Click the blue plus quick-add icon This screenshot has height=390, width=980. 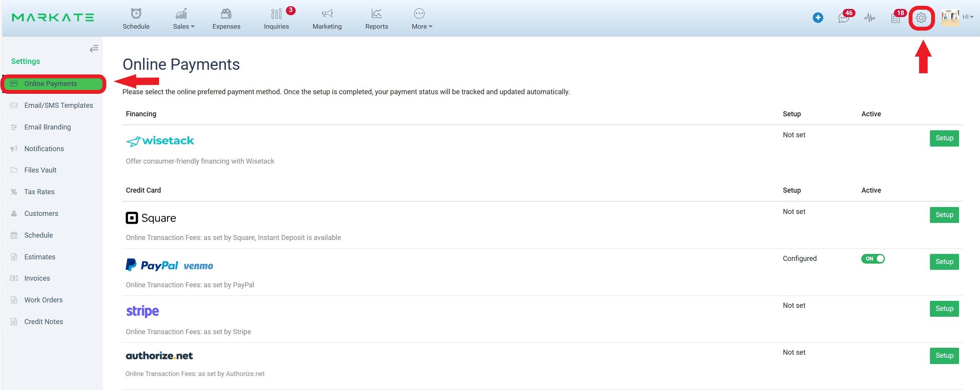818,18
